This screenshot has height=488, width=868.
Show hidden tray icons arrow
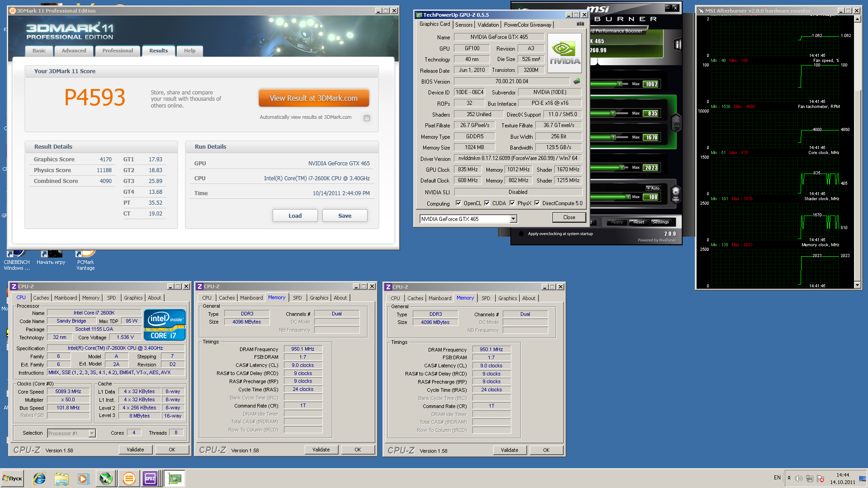[x=789, y=478]
